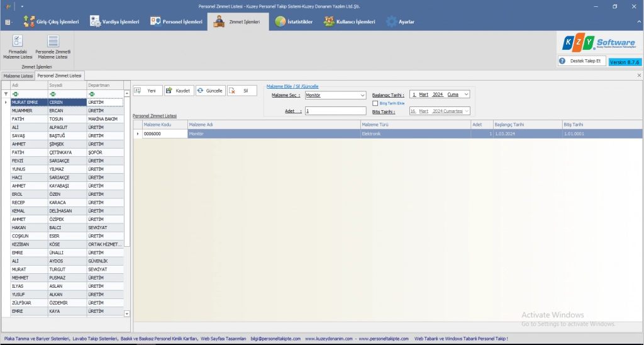Open the Bitiş Tarihi date dropdown
This screenshot has height=345, width=644.
click(x=465, y=111)
